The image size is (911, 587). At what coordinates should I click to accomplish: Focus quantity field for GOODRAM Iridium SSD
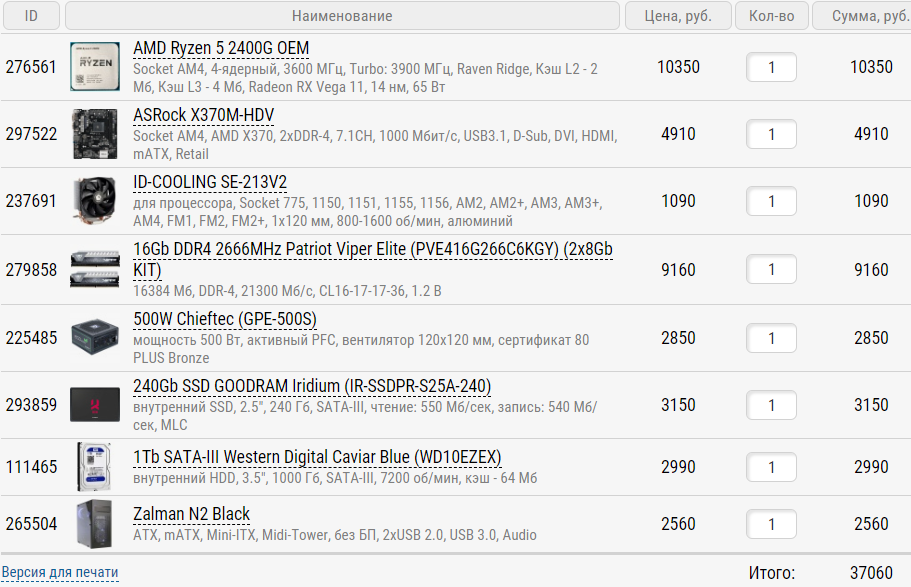pyautogui.click(x=771, y=405)
